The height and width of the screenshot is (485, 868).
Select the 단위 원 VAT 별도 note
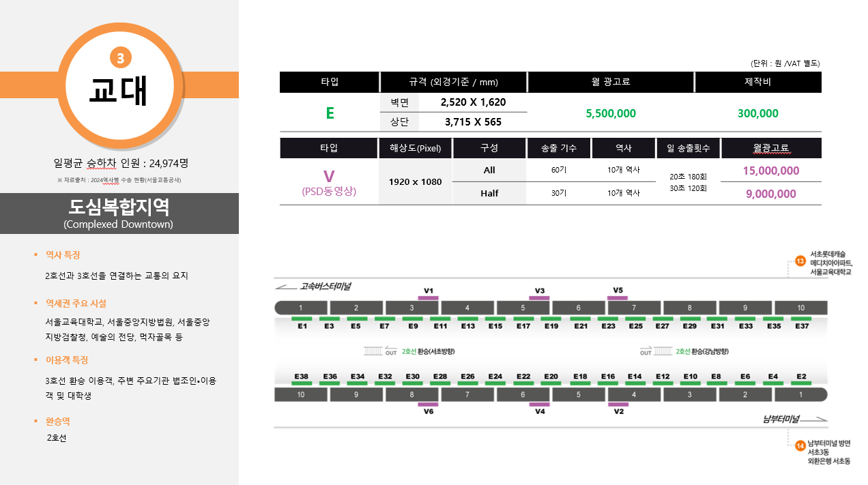click(x=785, y=63)
